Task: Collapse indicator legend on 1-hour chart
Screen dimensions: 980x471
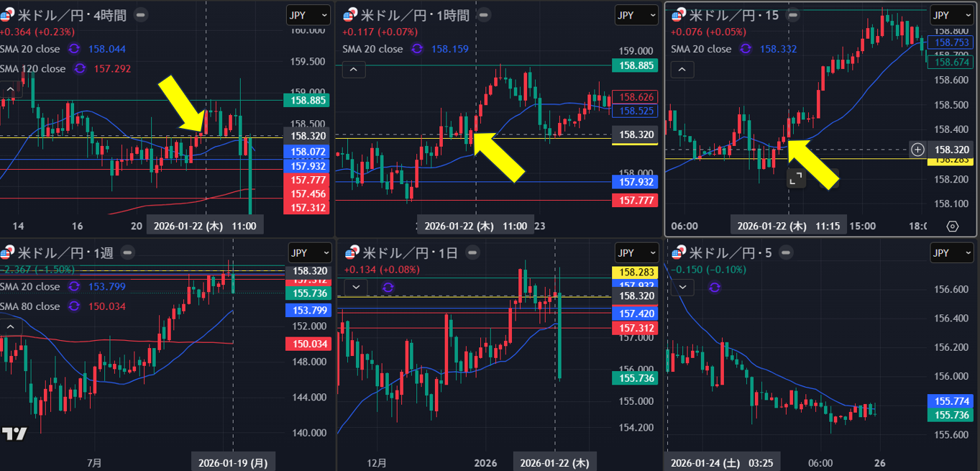Action: click(x=353, y=70)
